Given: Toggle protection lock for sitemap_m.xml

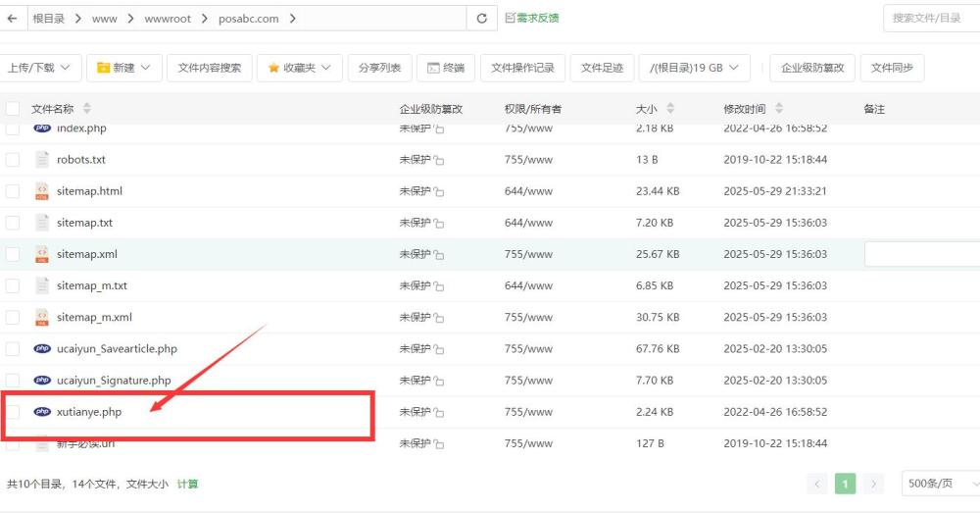Looking at the screenshot, I should (439, 318).
